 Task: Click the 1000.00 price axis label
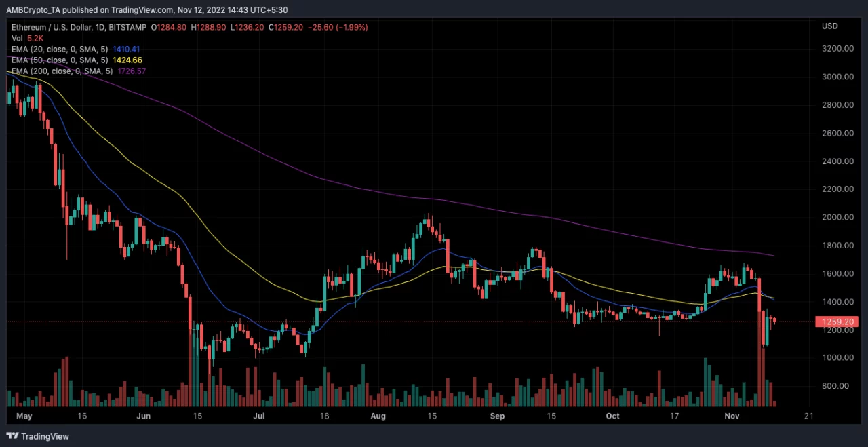(x=837, y=357)
